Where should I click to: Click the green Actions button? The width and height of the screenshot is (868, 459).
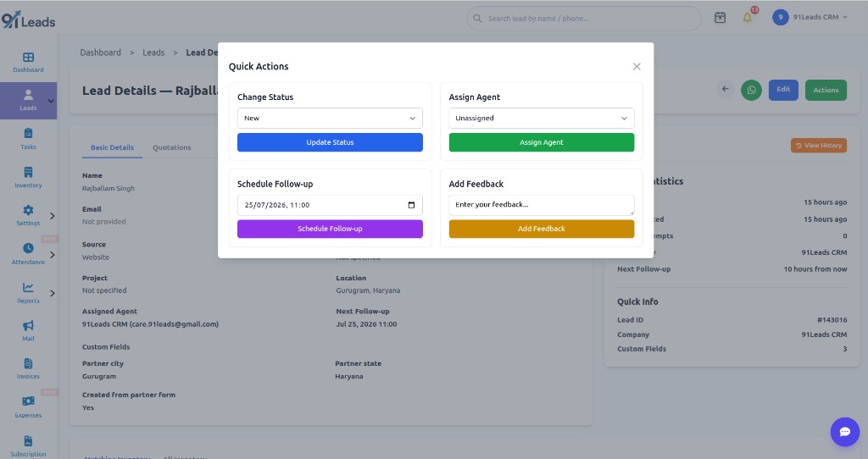(x=826, y=90)
